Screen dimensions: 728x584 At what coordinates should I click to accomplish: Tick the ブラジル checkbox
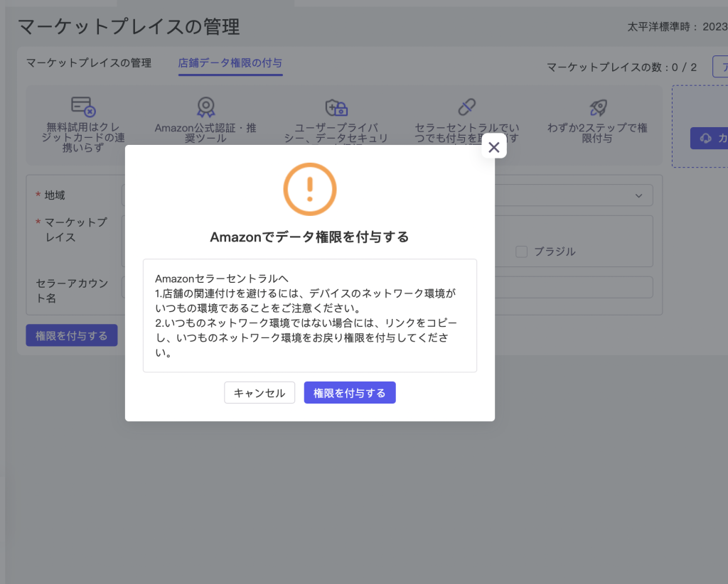[522, 252]
